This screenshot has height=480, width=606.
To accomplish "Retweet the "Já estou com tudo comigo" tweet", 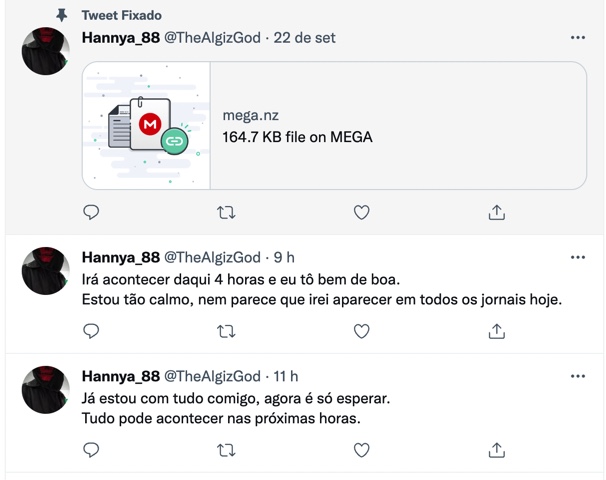I will click(x=227, y=450).
